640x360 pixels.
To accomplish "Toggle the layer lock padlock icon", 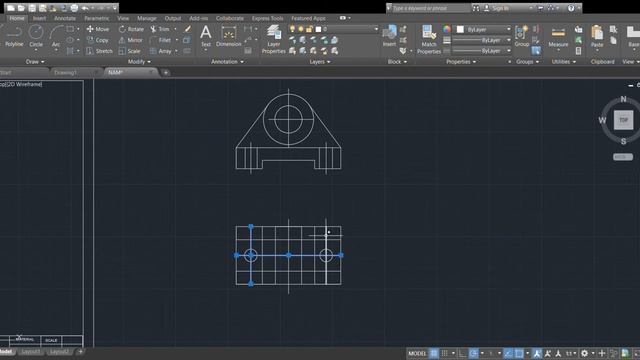I will pos(309,29).
